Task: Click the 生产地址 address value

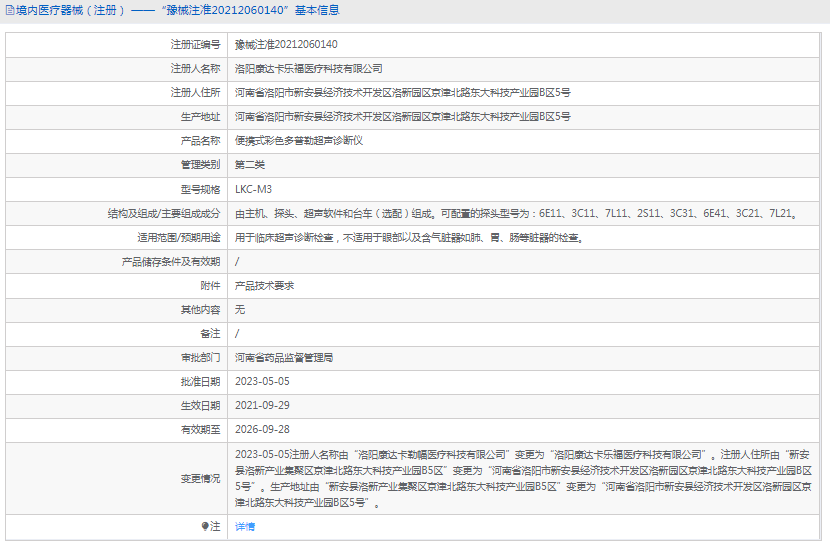Action: tap(402, 117)
